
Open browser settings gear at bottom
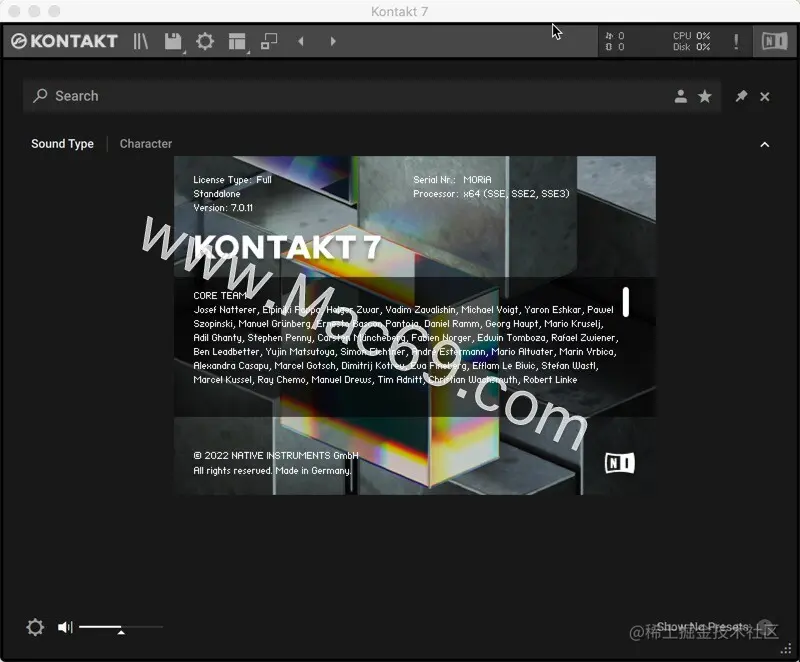point(35,627)
